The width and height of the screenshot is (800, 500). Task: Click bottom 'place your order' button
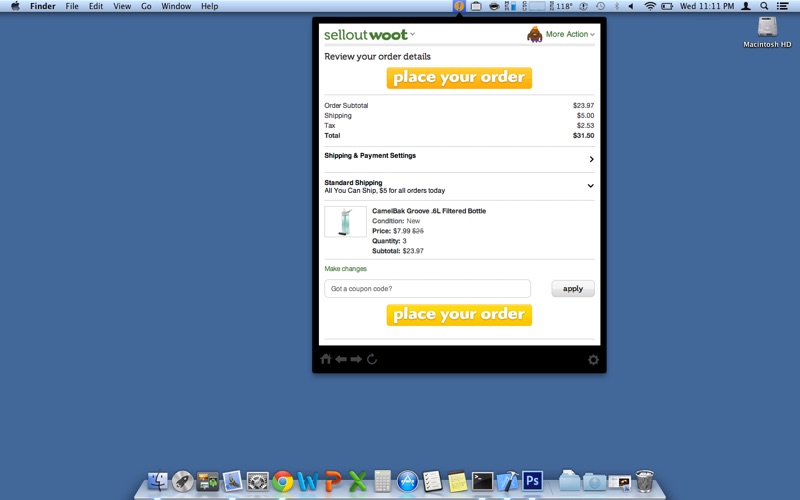click(459, 315)
